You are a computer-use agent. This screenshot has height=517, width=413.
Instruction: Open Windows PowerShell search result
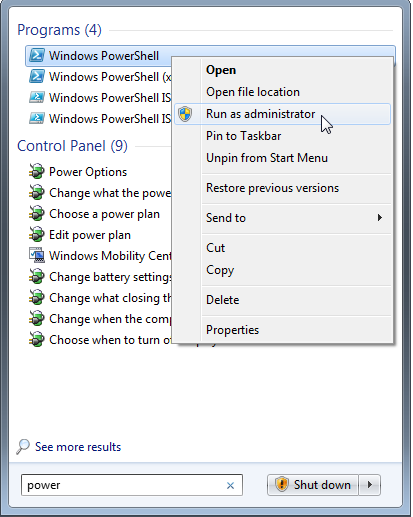point(104,56)
